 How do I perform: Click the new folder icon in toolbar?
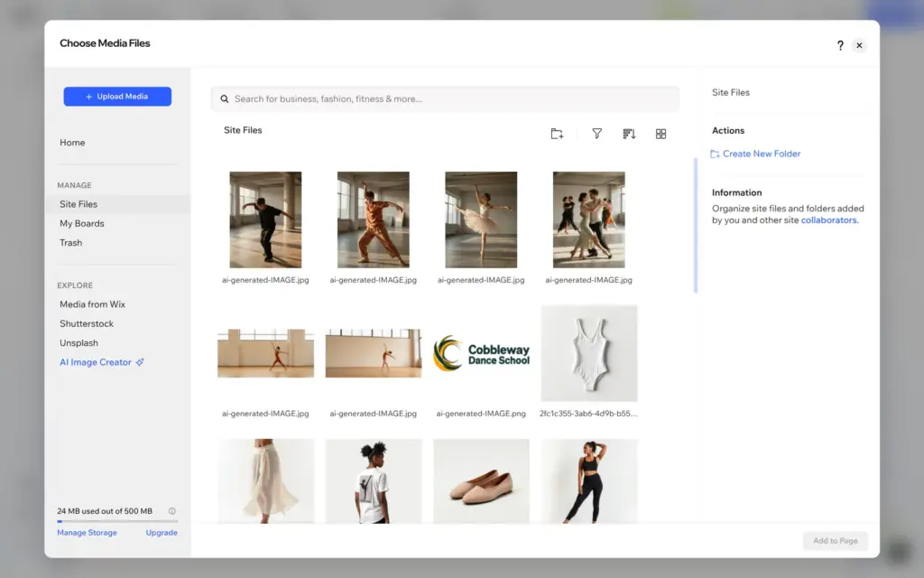pyautogui.click(x=557, y=134)
